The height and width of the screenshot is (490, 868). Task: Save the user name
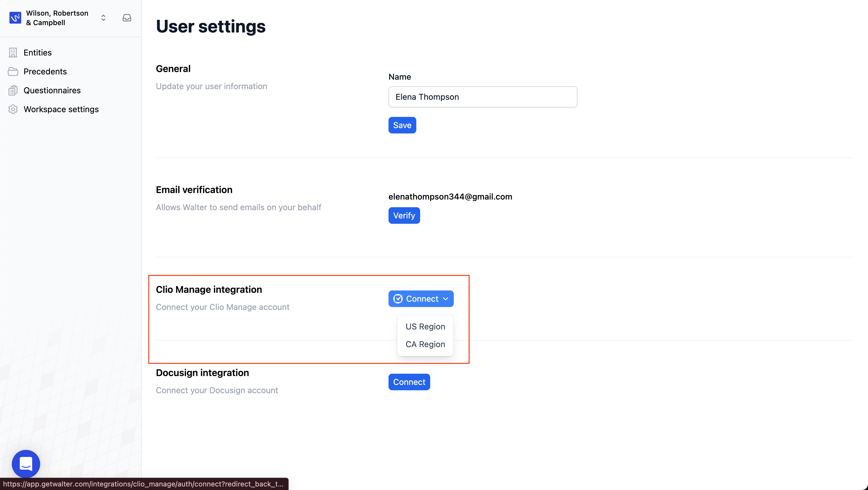(x=402, y=125)
